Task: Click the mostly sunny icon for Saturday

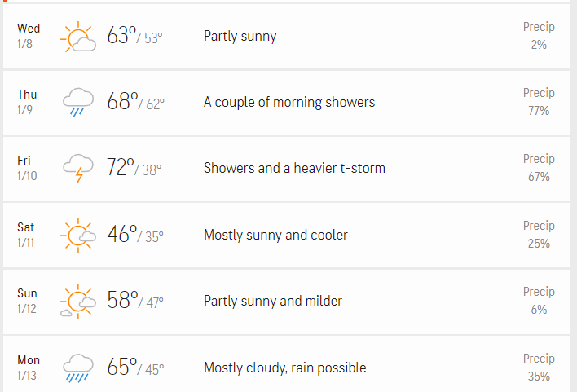Action: click(79, 236)
